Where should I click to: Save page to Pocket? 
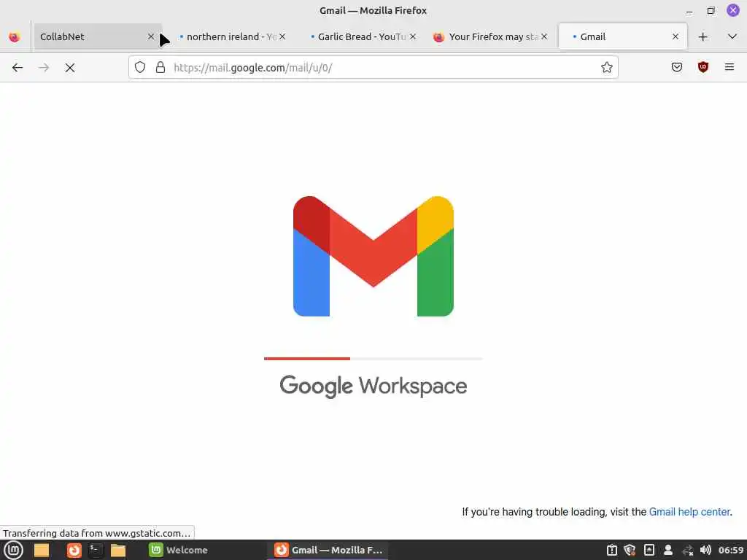click(x=677, y=68)
